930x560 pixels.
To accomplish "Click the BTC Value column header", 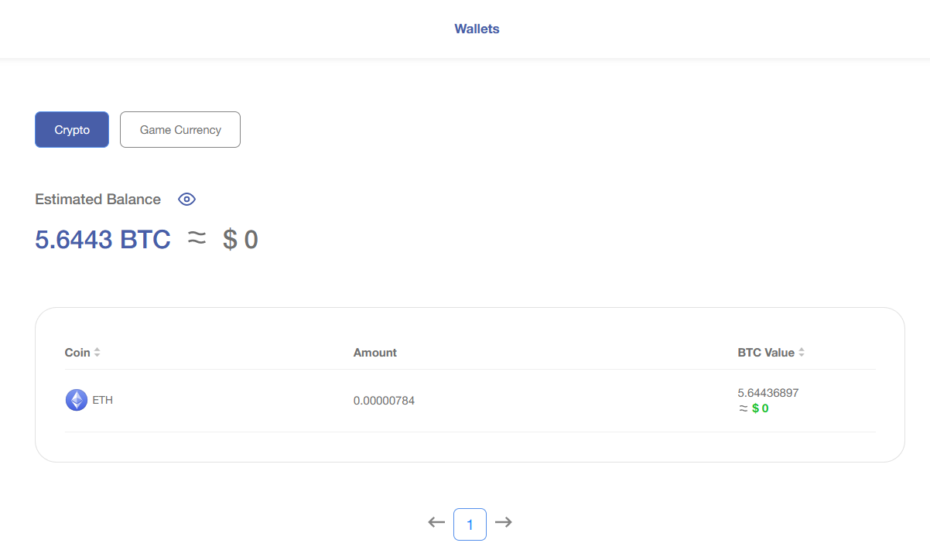I will click(x=766, y=353).
